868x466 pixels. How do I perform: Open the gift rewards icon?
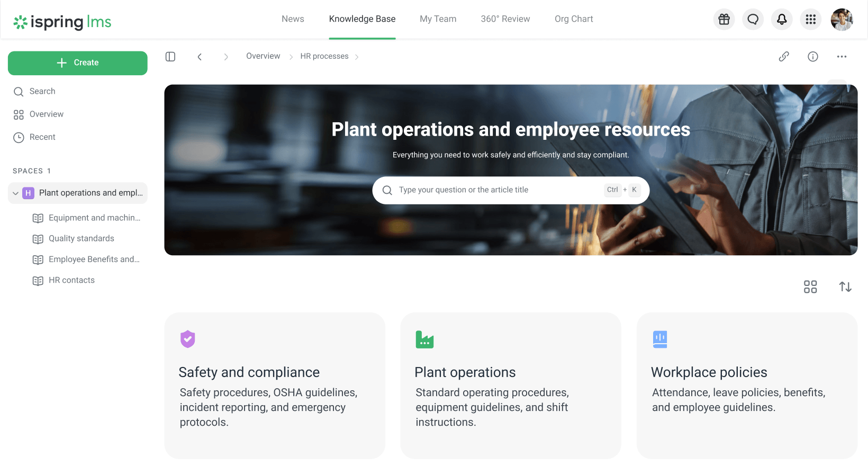pyautogui.click(x=724, y=20)
